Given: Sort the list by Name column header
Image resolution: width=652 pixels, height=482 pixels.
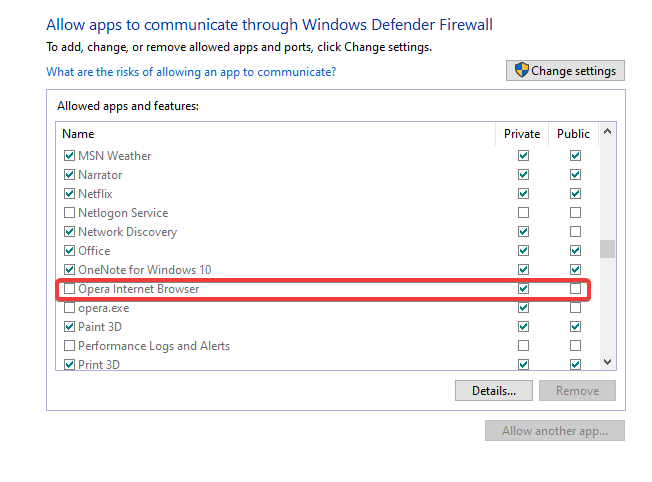Looking at the screenshot, I should click(x=78, y=133).
